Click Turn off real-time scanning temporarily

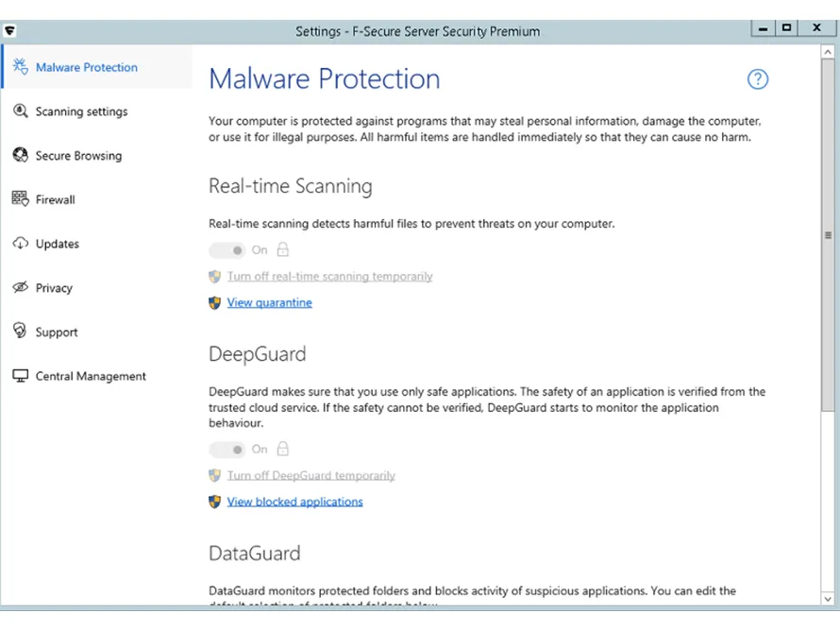[329, 277]
